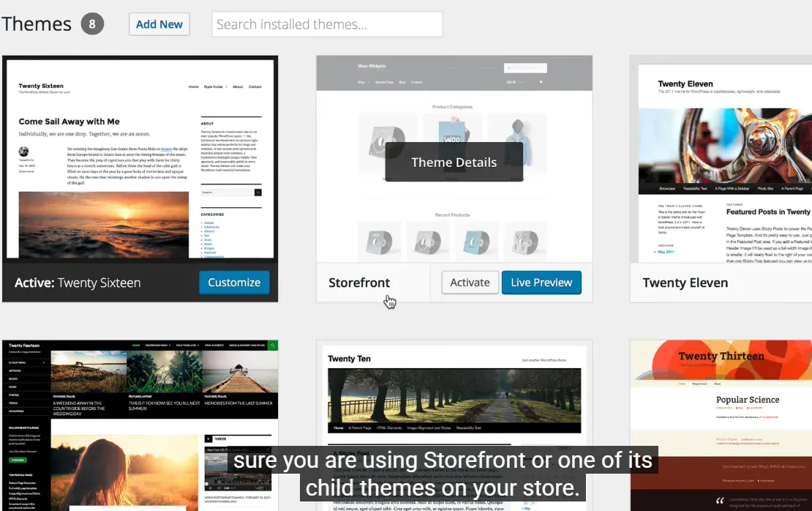This screenshot has width=812, height=511.
Task: Click the Add New theme button
Action: click(x=159, y=24)
